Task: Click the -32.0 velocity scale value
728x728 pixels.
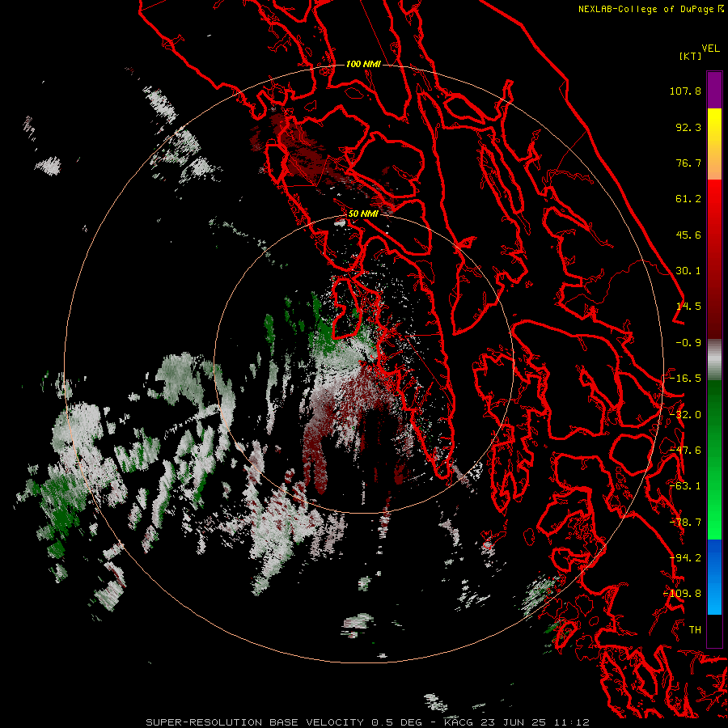Action: click(x=685, y=415)
